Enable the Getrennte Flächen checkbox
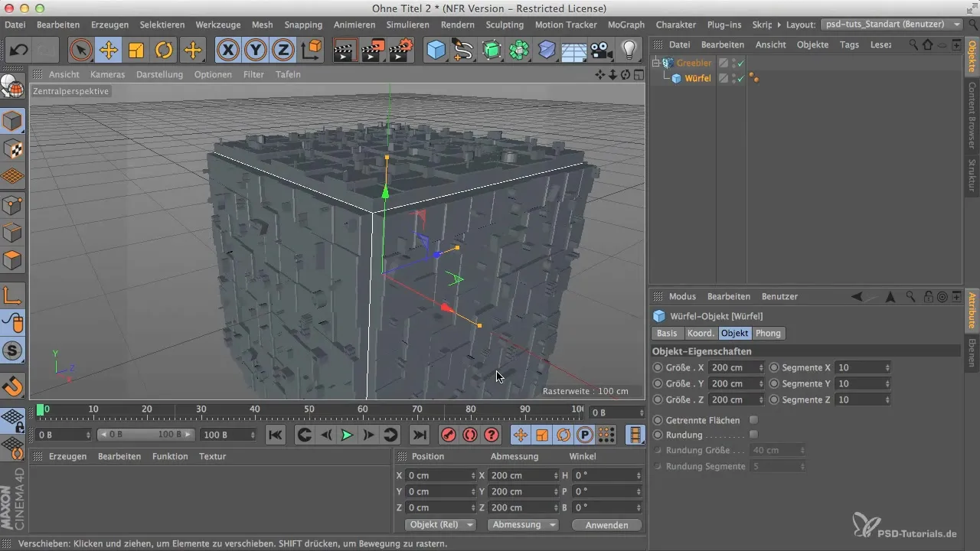Screen dimensions: 980x551 753,420
